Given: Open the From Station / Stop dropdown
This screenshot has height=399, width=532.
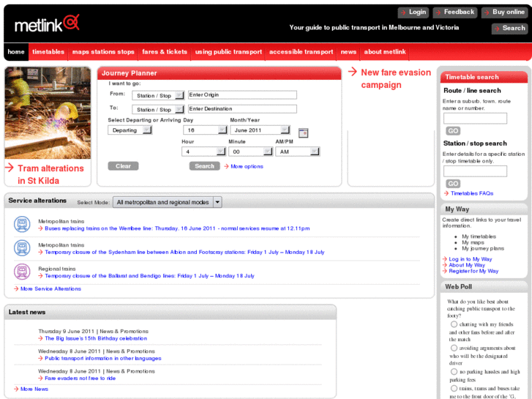Looking at the screenshot, I should (x=158, y=95).
